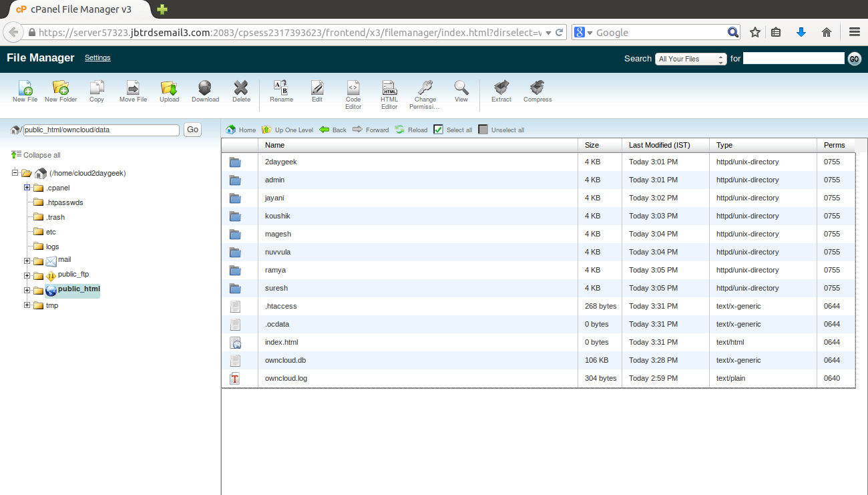This screenshot has width=868, height=495.
Task: Click the New File toolbar icon
Action: click(x=25, y=88)
